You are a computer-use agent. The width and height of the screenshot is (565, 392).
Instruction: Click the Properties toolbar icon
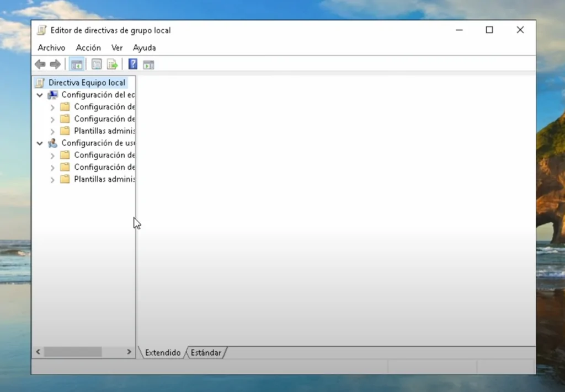coord(97,65)
